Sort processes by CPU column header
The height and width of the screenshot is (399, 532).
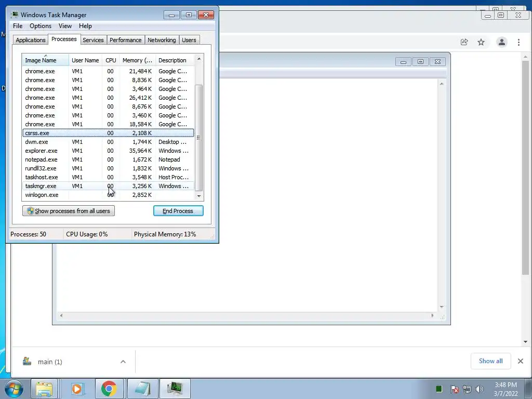click(111, 60)
